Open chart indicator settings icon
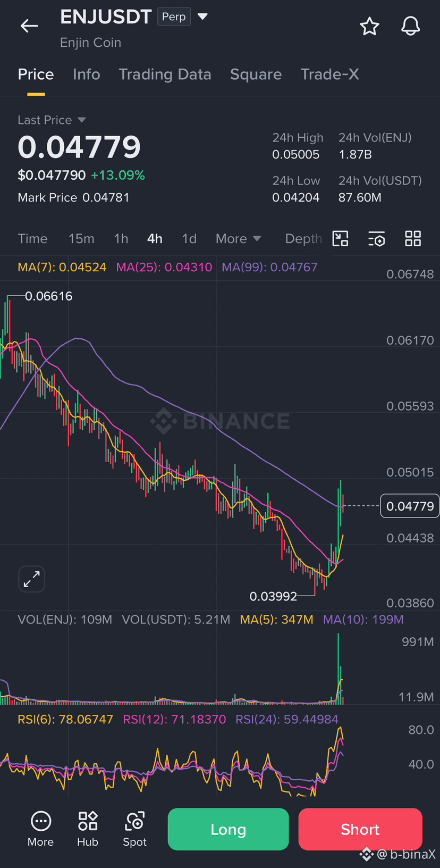 point(377,239)
